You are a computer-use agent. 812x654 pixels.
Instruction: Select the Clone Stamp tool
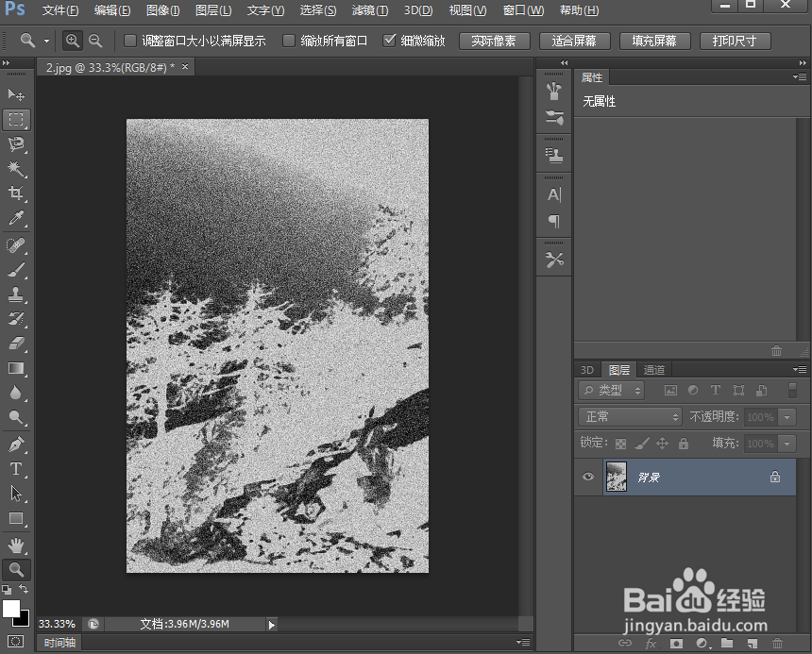16,294
